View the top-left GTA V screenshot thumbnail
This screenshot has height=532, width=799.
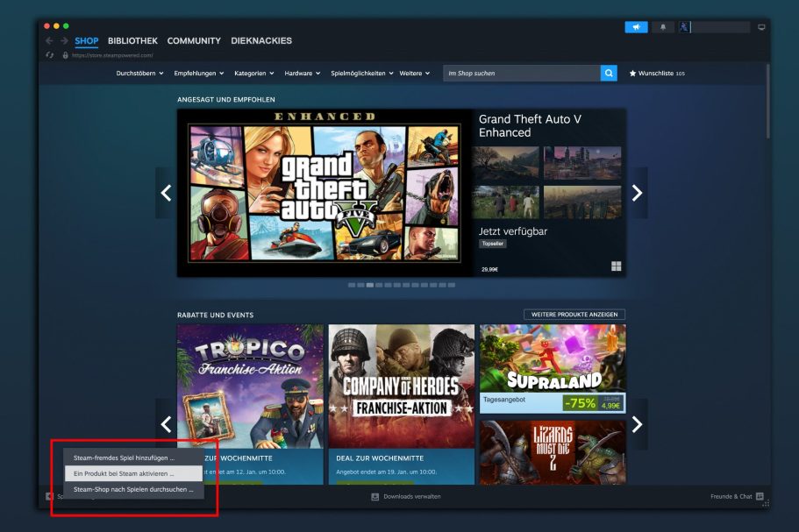(505, 163)
